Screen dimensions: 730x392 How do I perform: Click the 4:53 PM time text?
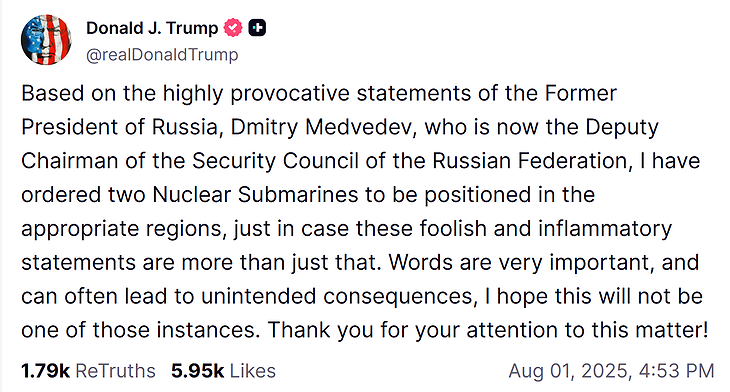676,371
